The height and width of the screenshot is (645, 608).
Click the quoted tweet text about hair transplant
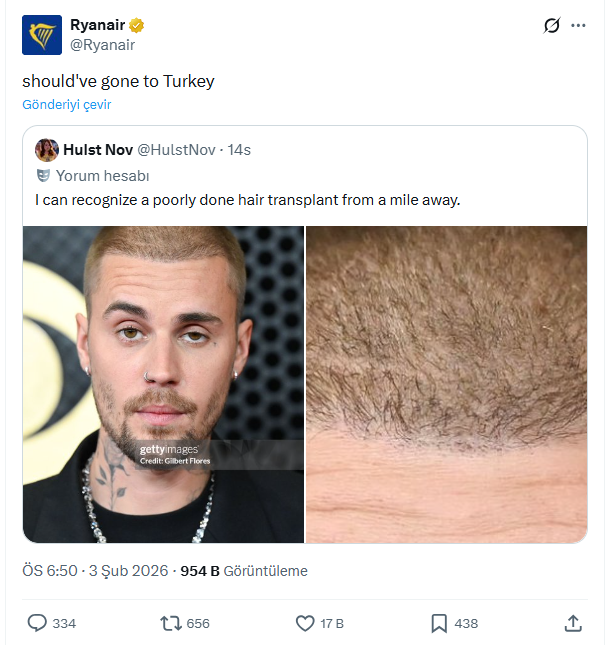coord(247,200)
